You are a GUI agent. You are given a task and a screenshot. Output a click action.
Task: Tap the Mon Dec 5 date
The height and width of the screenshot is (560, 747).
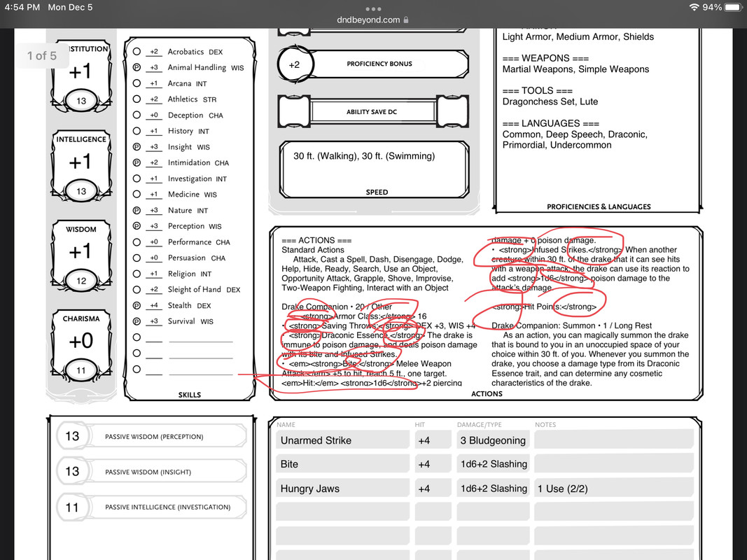(x=70, y=7)
